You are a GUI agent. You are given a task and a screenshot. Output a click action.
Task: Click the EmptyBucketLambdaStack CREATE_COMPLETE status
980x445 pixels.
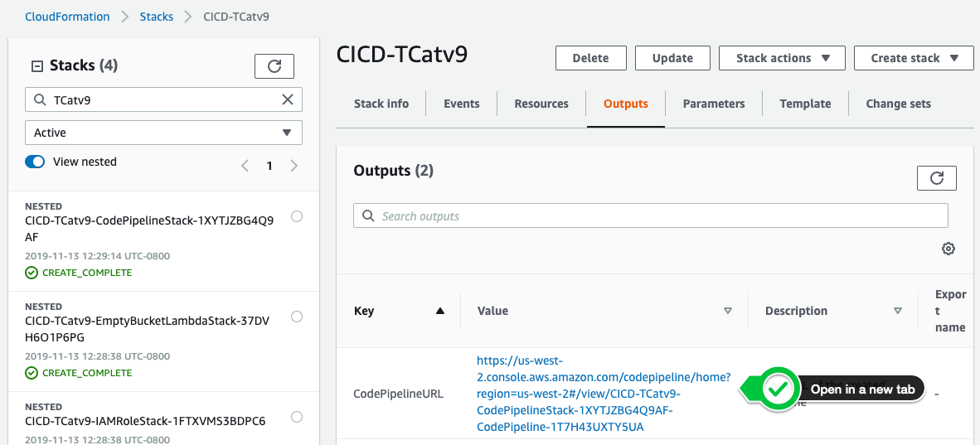coord(78,373)
